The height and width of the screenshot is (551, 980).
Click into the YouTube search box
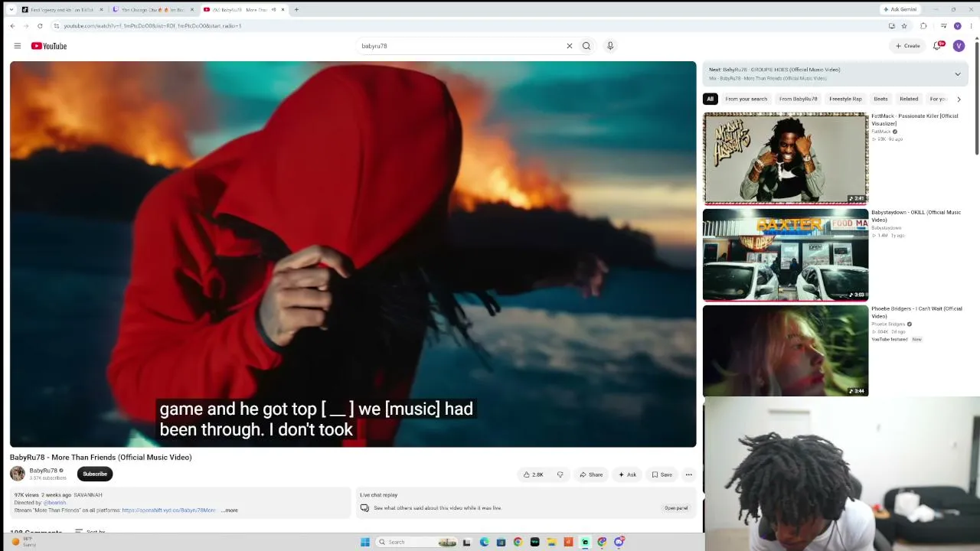459,46
